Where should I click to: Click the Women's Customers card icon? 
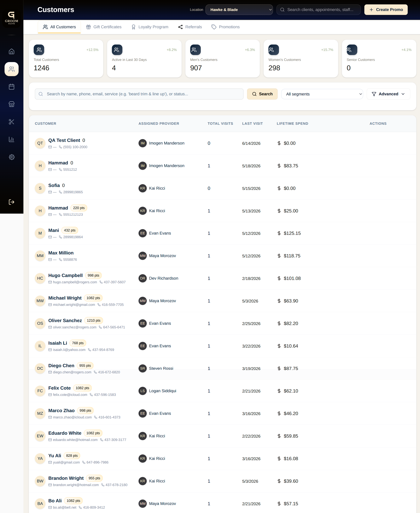point(274,50)
